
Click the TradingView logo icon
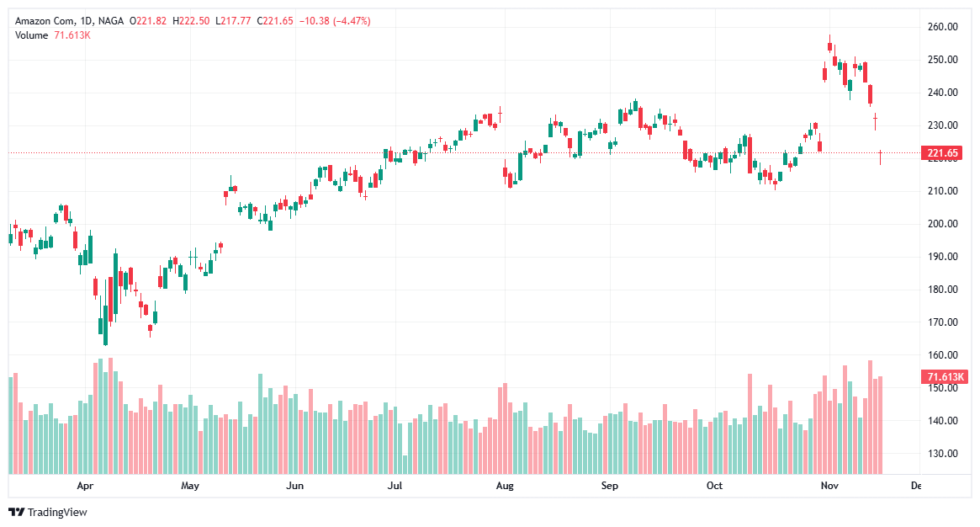18,510
